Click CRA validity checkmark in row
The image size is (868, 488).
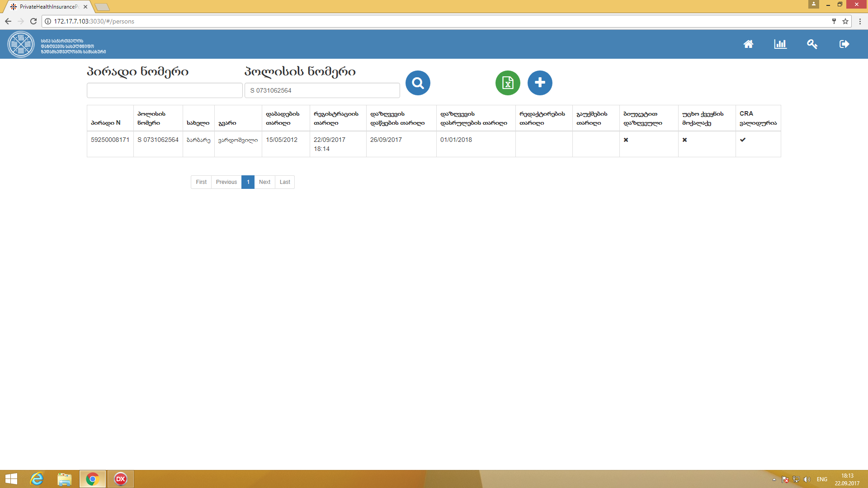[x=742, y=140]
